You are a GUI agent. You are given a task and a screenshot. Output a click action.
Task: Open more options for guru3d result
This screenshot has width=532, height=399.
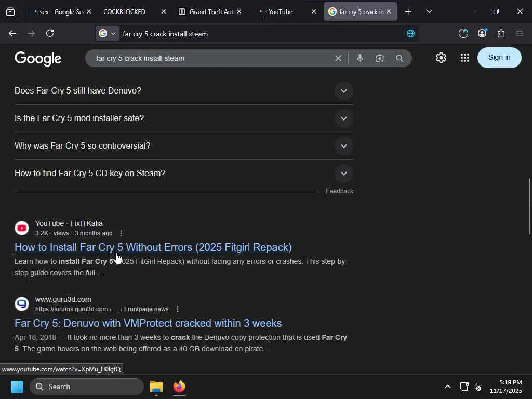tap(178, 309)
